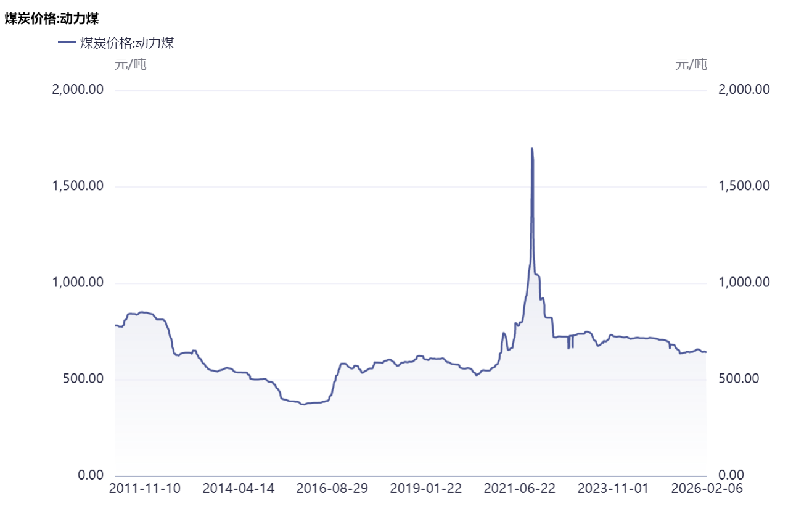812x511 pixels.
Task: Click the left 元/吨 unit label
Action: (x=130, y=64)
